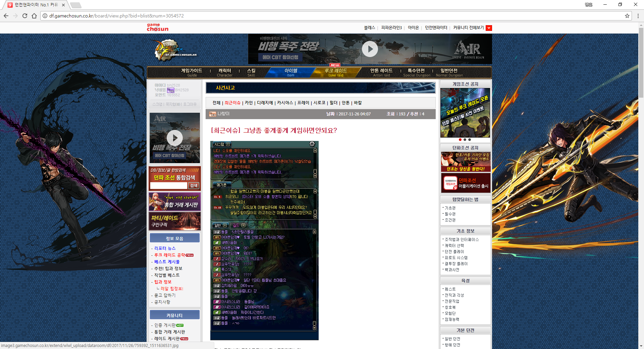
Task: Open the browser home page
Action: (34, 16)
